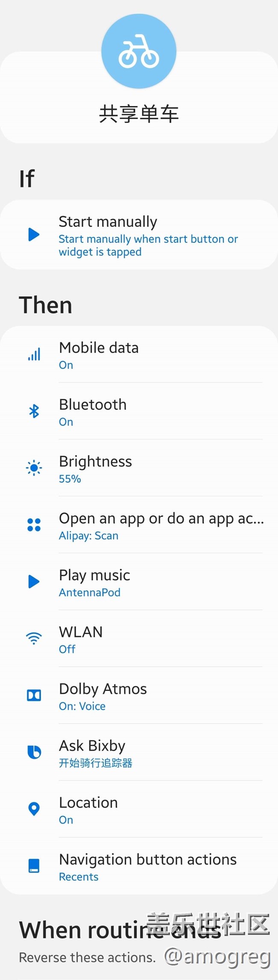
Task: Tap the Dolby Atmos icon
Action: click(34, 695)
